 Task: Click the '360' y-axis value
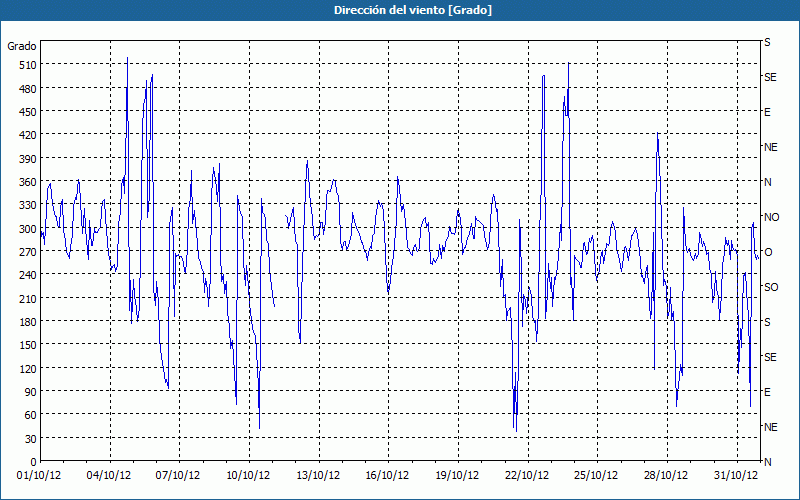pyautogui.click(x=28, y=182)
